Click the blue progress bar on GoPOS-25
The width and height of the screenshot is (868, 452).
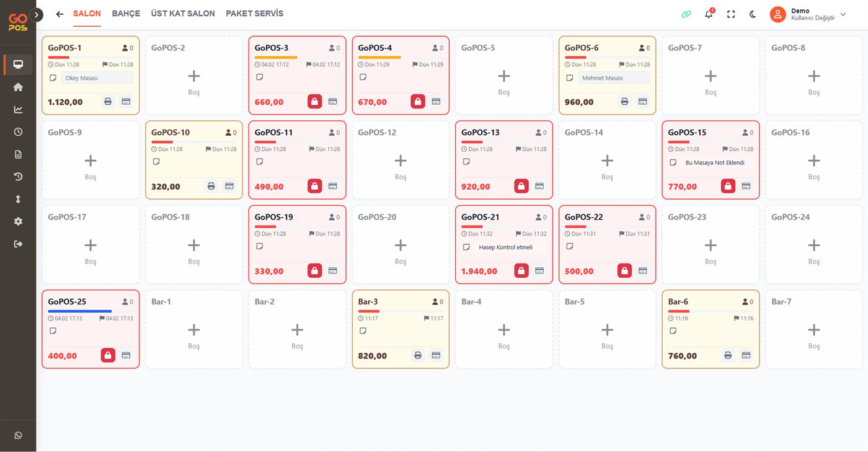80,311
